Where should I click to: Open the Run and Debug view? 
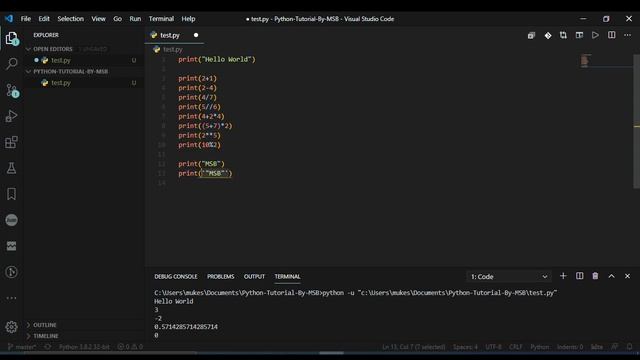(x=11, y=116)
